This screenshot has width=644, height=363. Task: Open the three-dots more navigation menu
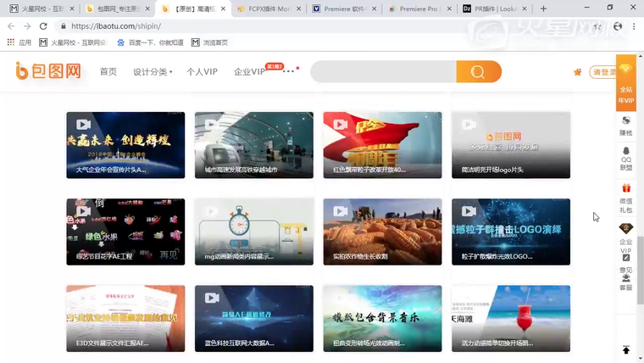289,71
